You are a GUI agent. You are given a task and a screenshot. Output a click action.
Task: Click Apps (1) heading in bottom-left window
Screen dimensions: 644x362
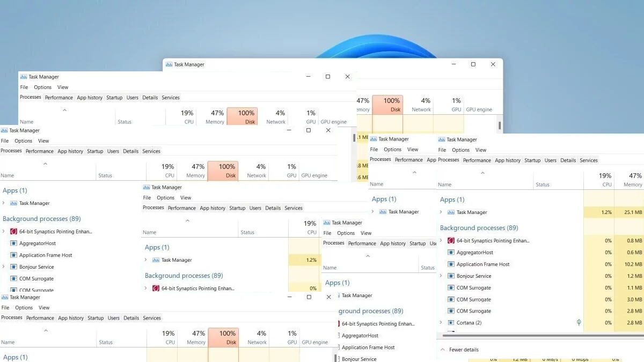[16, 357]
